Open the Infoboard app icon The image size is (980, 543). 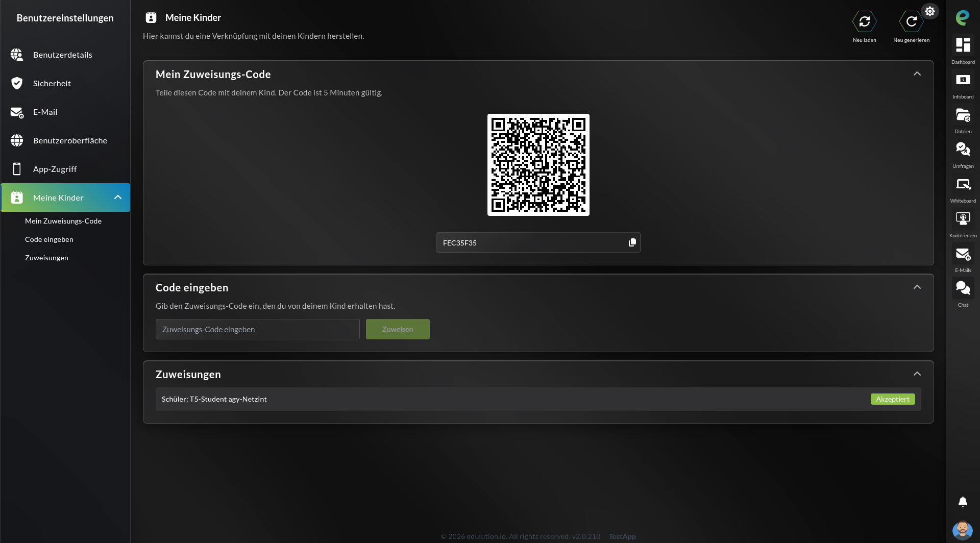(x=963, y=80)
